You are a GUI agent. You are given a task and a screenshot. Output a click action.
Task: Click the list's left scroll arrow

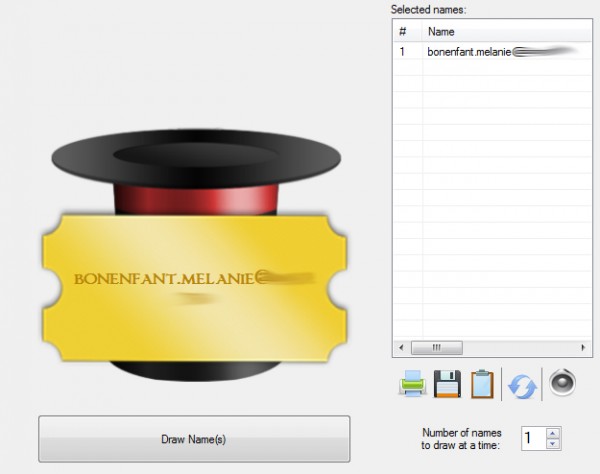[x=401, y=348]
